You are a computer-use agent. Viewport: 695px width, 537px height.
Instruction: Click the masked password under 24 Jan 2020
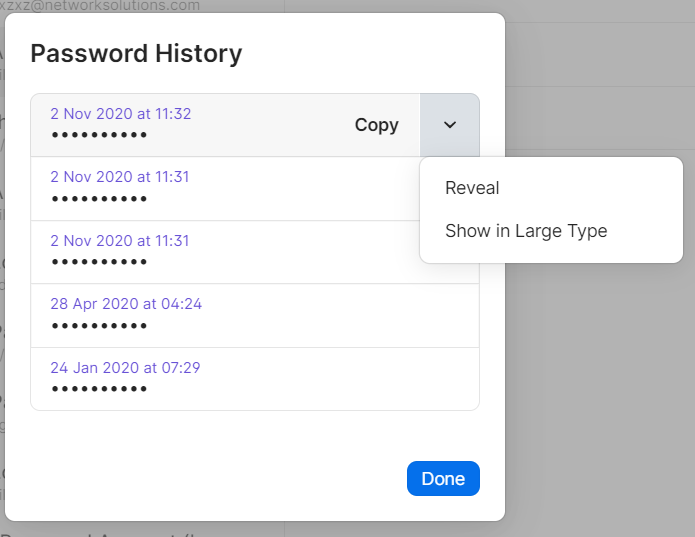click(99, 389)
